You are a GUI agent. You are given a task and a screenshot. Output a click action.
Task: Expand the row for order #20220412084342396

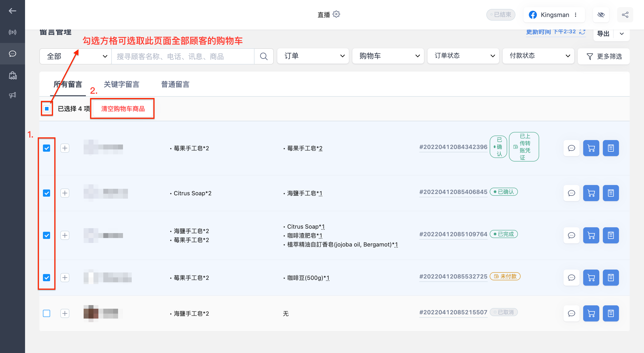click(x=65, y=148)
